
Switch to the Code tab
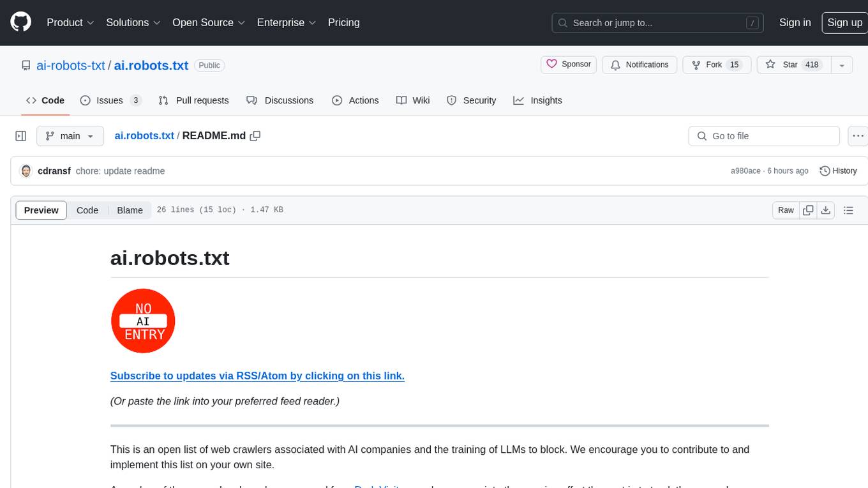point(45,100)
